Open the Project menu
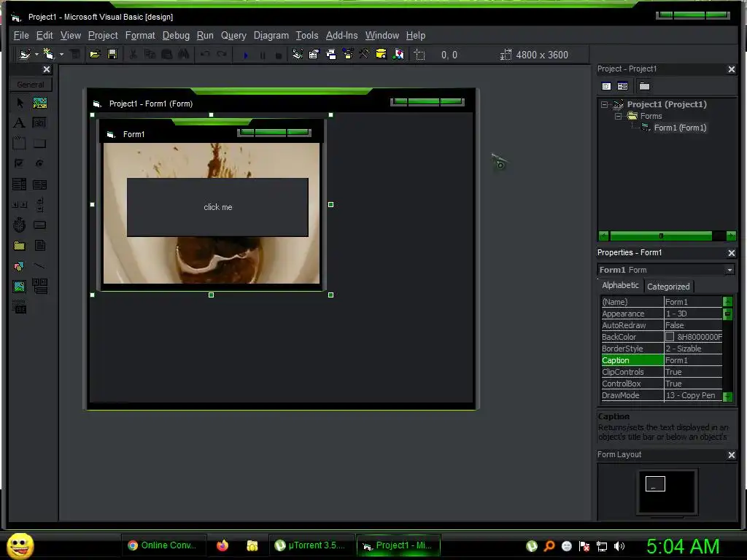Screen dimensions: 747x560 pos(103,35)
